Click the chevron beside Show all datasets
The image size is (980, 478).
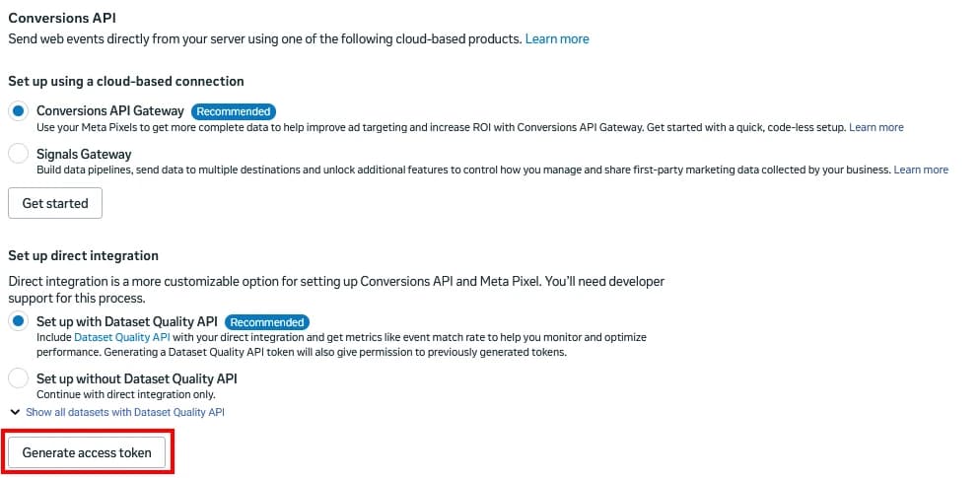pos(15,412)
